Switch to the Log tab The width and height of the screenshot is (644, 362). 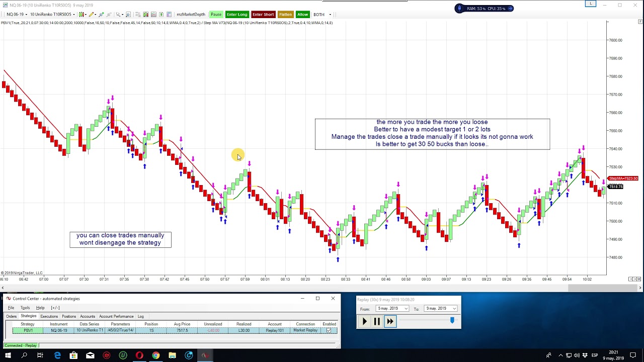tap(141, 316)
